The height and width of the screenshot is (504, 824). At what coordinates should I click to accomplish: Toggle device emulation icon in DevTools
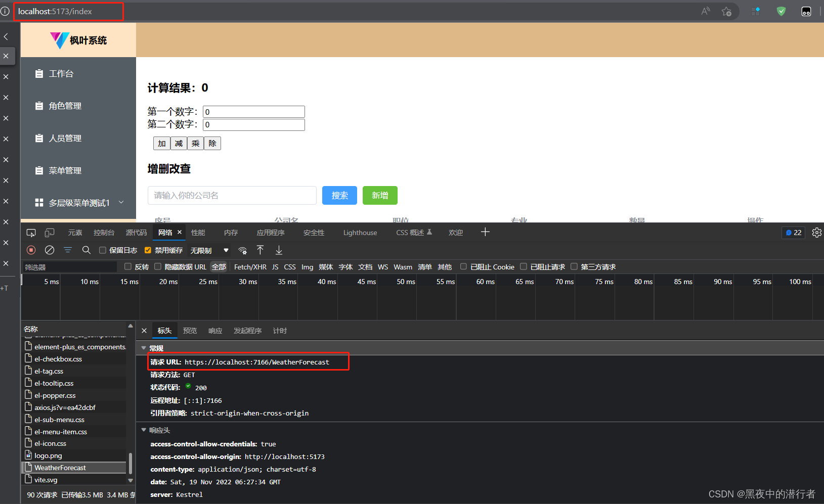click(50, 233)
